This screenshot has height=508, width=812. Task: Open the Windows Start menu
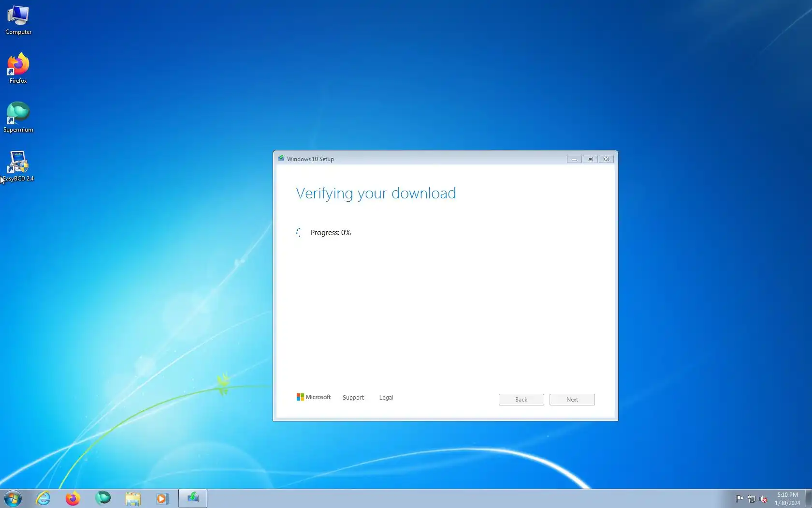[13, 498]
